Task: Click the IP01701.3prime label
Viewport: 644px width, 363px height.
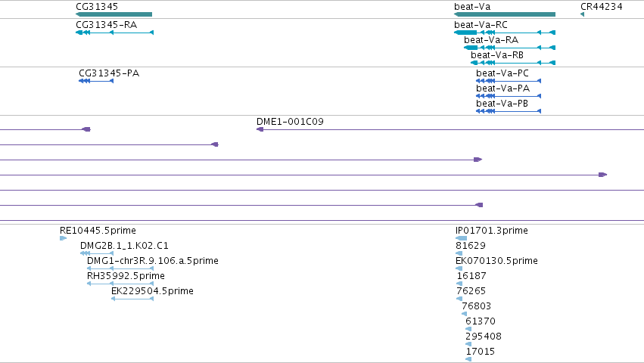Action: coord(492,231)
